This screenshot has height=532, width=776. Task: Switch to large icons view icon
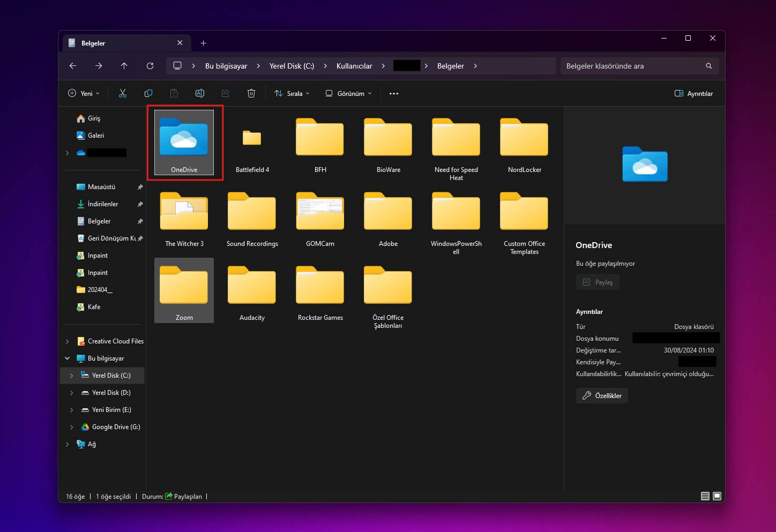pyautogui.click(x=717, y=496)
